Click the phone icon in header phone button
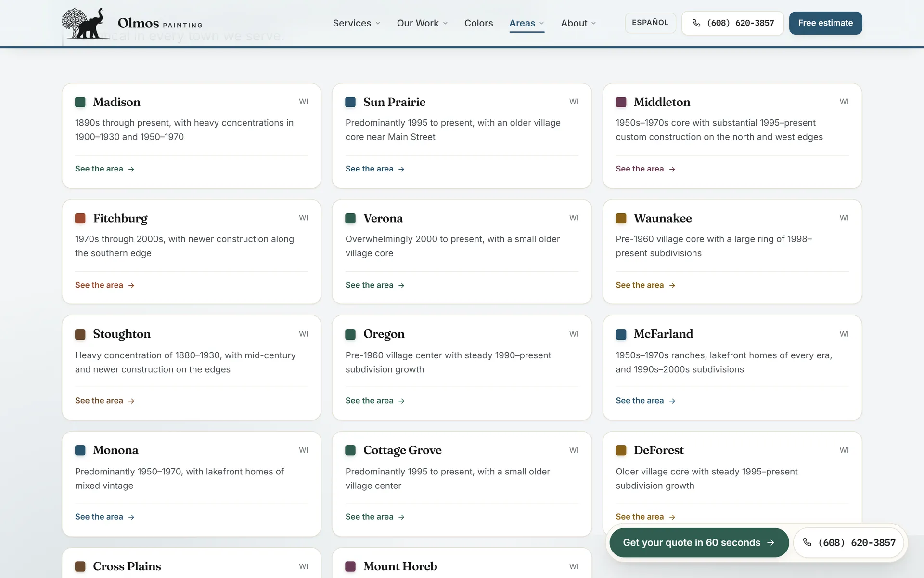 [x=696, y=23]
